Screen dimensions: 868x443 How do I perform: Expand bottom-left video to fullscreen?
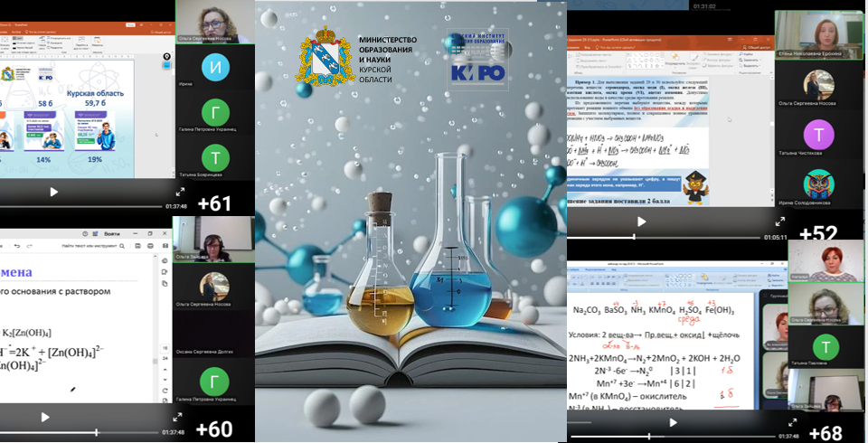(x=179, y=418)
